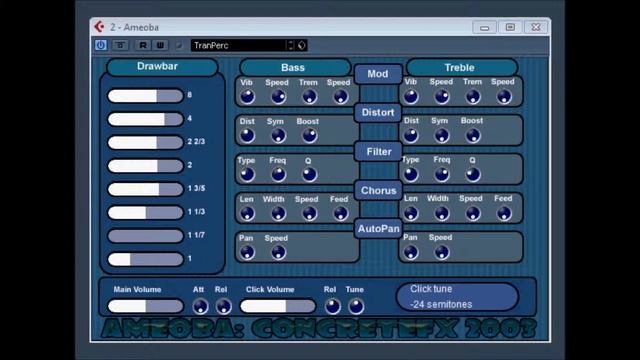Select the Drawbar section header
Viewport: 640px width, 360px height.
[162, 67]
